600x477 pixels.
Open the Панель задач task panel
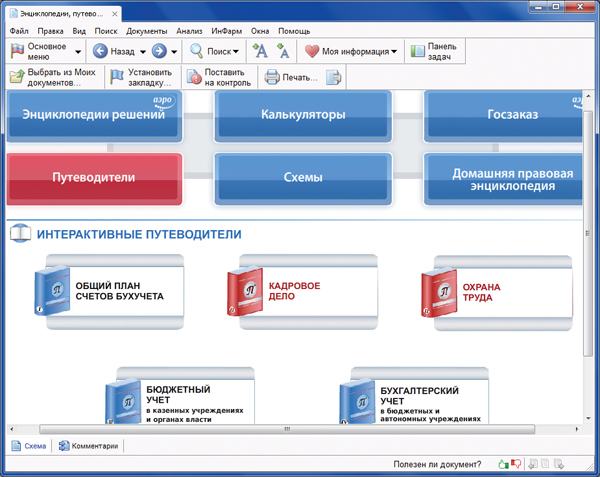coord(433,51)
